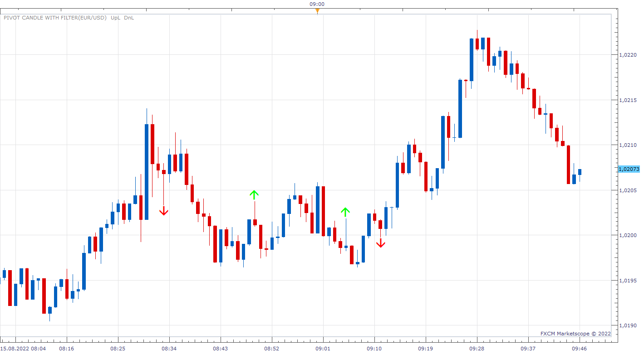
Task: Select the green up arrow signal near 08:49
Action: click(254, 194)
